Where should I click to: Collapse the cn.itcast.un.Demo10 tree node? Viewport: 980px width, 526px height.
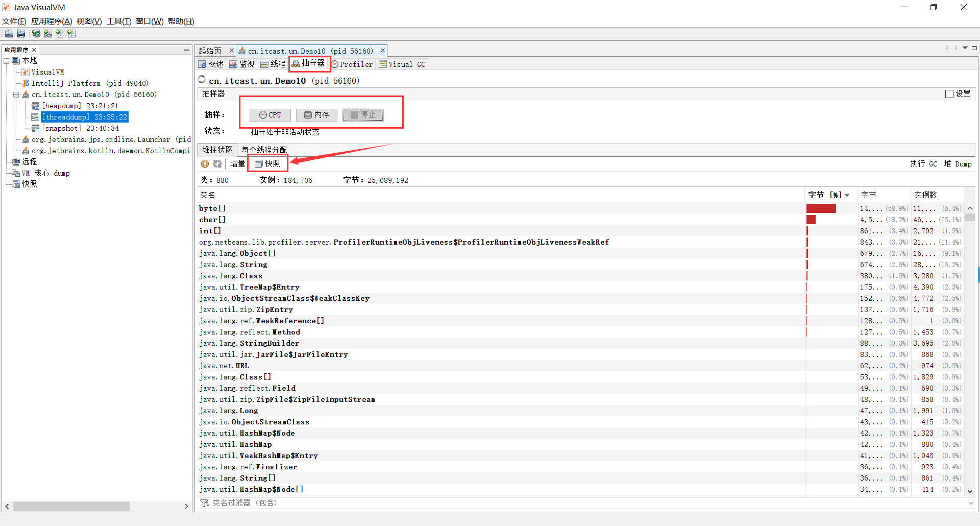16,94
